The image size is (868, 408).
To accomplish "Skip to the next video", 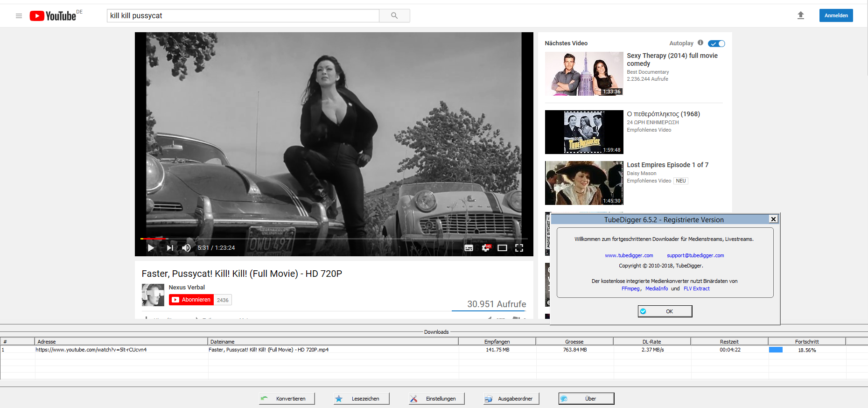I will pyautogui.click(x=170, y=248).
